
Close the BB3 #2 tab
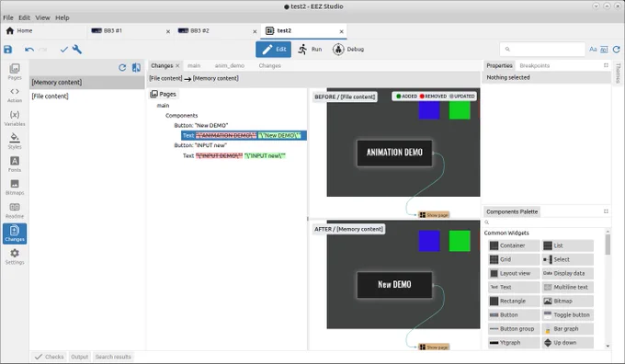pyautogui.click(x=256, y=31)
